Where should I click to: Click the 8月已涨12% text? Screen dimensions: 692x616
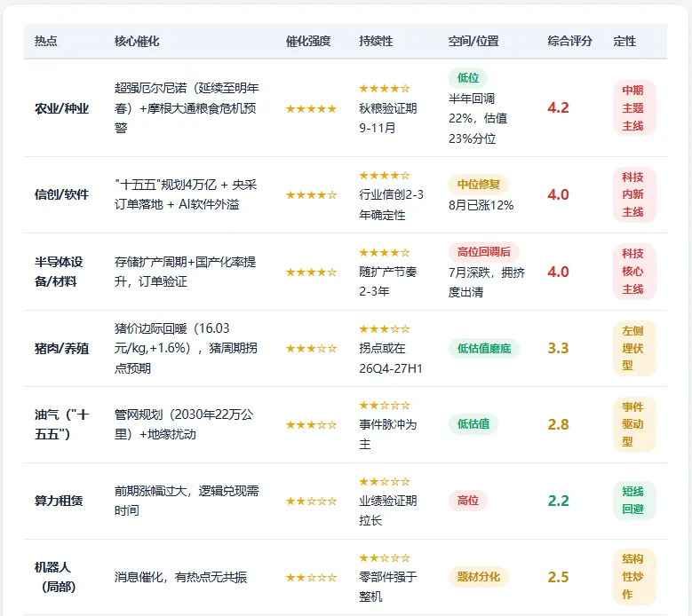481,205
